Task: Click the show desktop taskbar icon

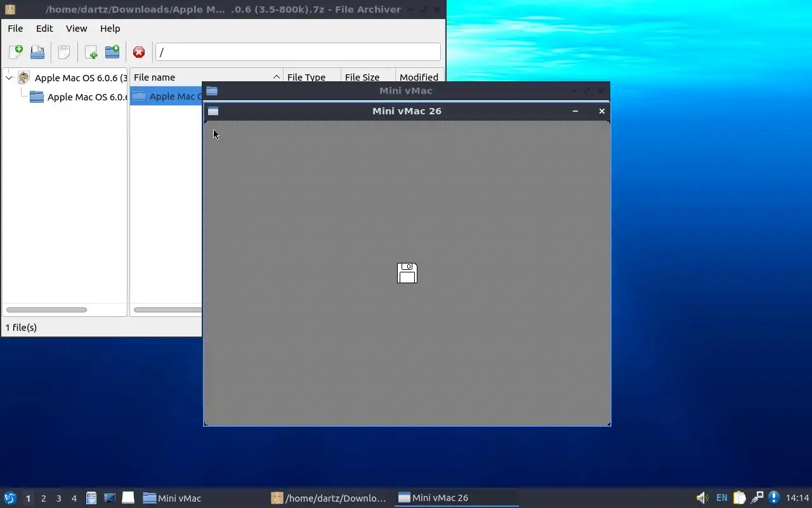Action: pyautogui.click(x=128, y=498)
